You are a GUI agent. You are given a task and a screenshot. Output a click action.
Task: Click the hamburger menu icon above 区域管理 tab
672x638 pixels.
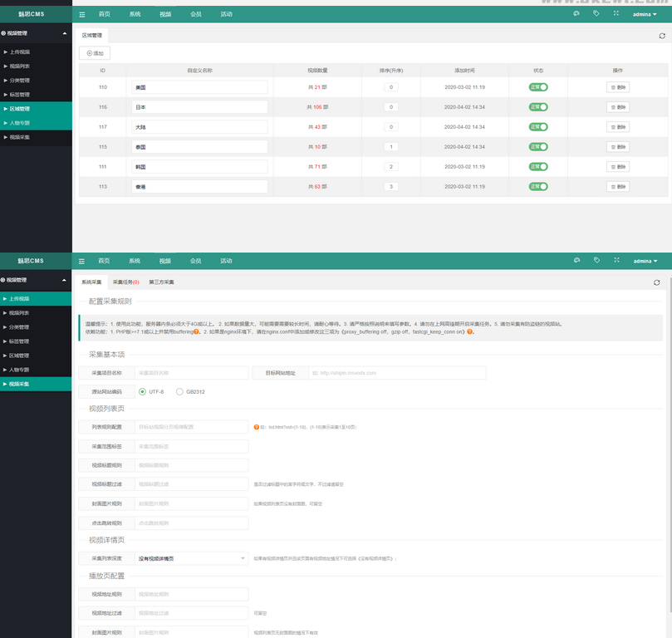(x=81, y=14)
